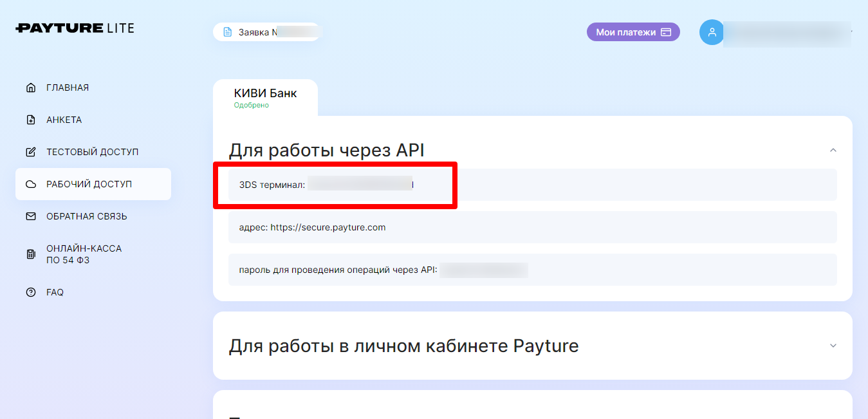
Task: Click the user avatar profile icon
Action: pyautogui.click(x=711, y=32)
